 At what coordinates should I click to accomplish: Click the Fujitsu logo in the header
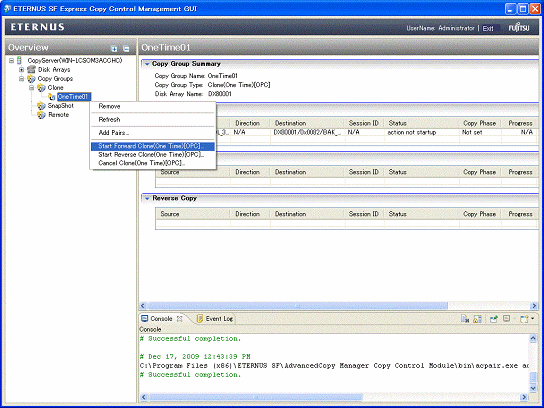pyautogui.click(x=519, y=28)
